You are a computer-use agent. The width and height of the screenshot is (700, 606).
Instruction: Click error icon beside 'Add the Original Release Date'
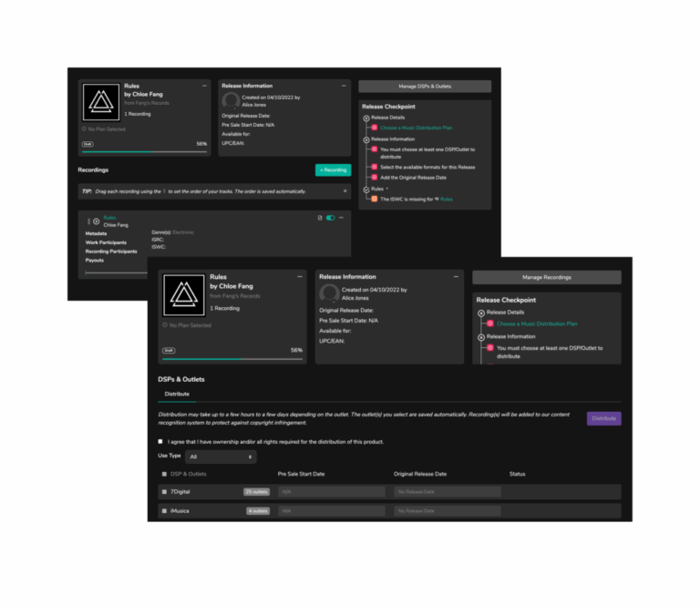click(x=374, y=177)
